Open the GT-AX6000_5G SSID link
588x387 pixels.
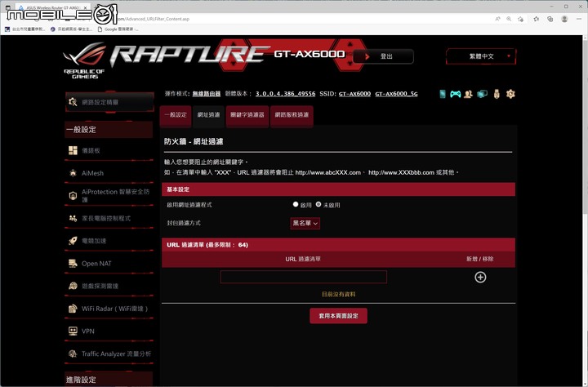tap(396, 94)
